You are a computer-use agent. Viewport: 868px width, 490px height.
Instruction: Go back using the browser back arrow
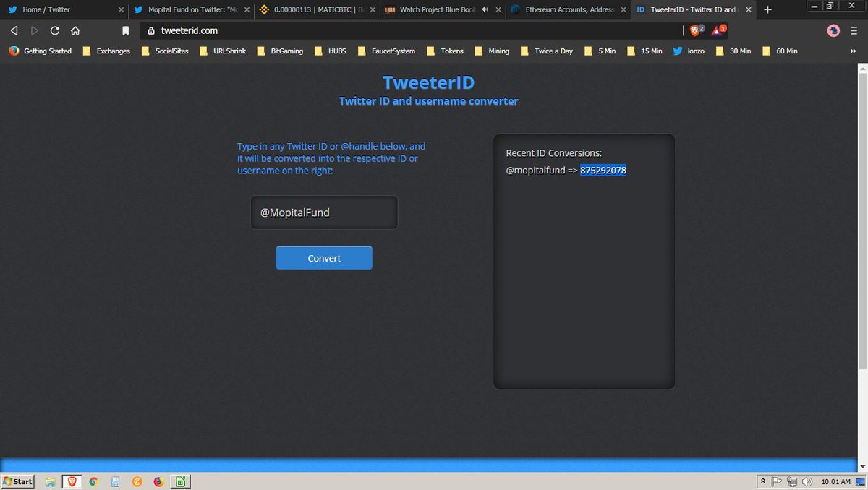click(x=14, y=31)
